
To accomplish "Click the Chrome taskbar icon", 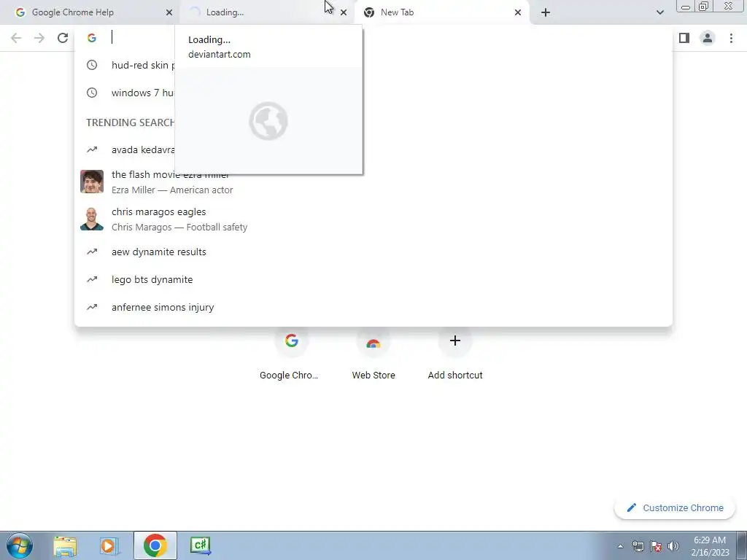I will pos(155,545).
